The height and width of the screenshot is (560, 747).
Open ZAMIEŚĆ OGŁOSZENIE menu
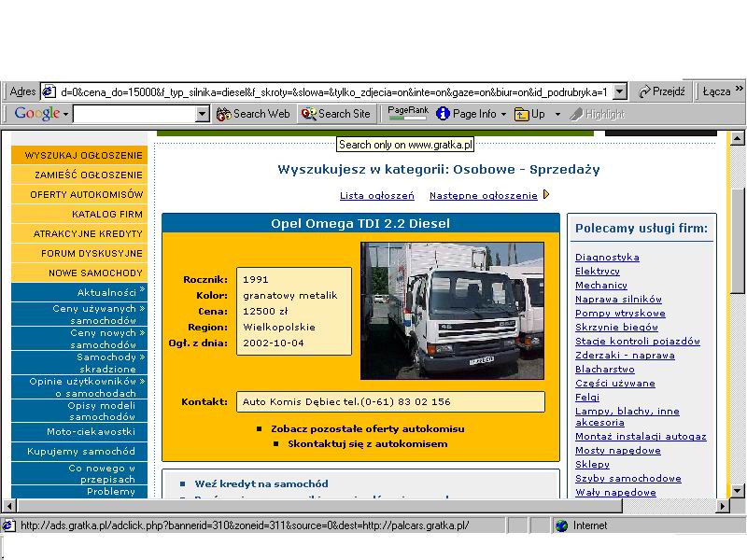pos(79,175)
